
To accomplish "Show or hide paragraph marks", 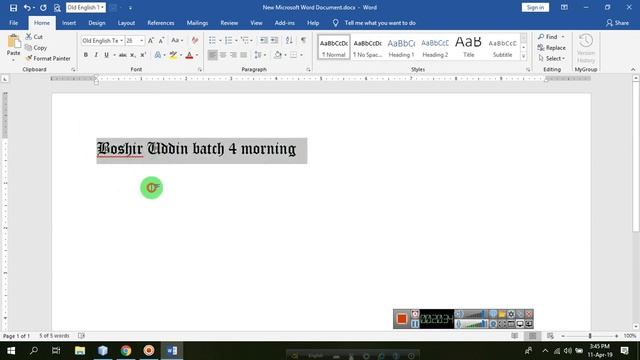I will (x=303, y=40).
